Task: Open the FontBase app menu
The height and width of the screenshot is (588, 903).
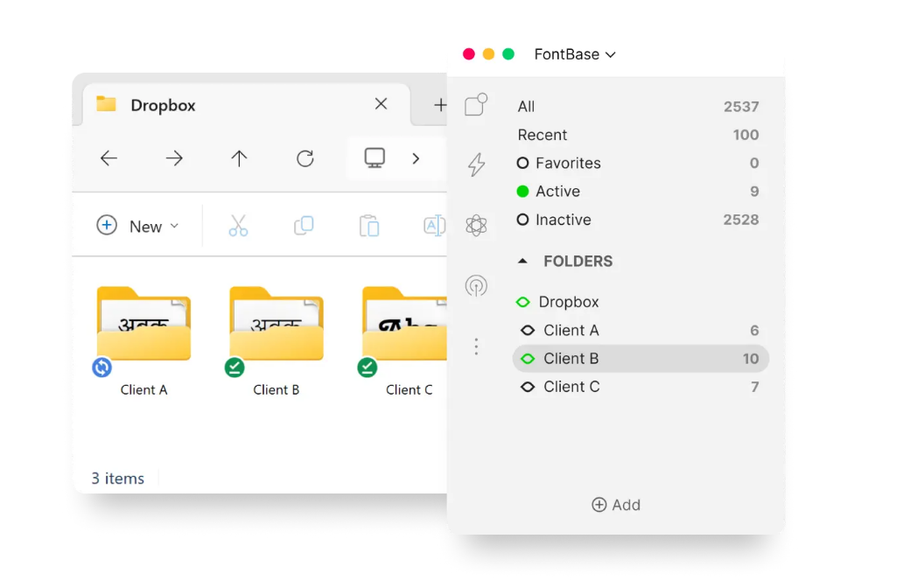Action: pos(575,53)
